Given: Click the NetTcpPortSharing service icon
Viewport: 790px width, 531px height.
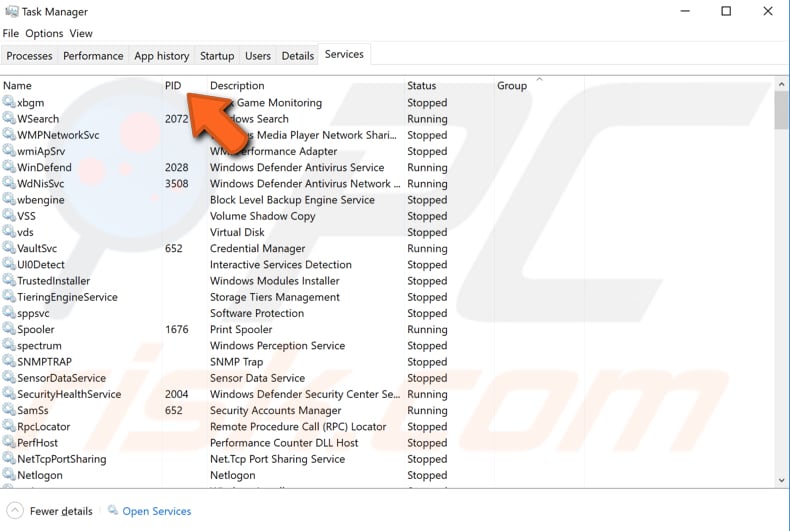Looking at the screenshot, I should pos(9,458).
